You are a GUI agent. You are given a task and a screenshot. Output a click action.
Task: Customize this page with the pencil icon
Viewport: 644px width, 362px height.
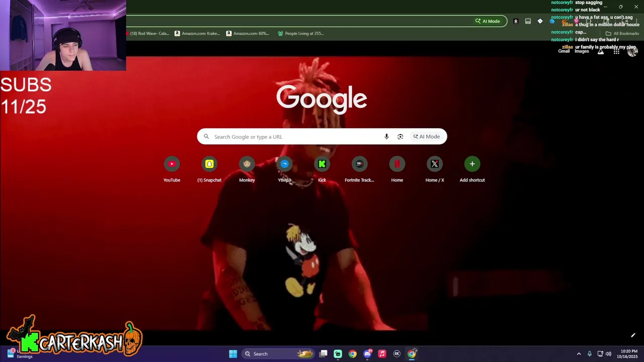[633, 335]
